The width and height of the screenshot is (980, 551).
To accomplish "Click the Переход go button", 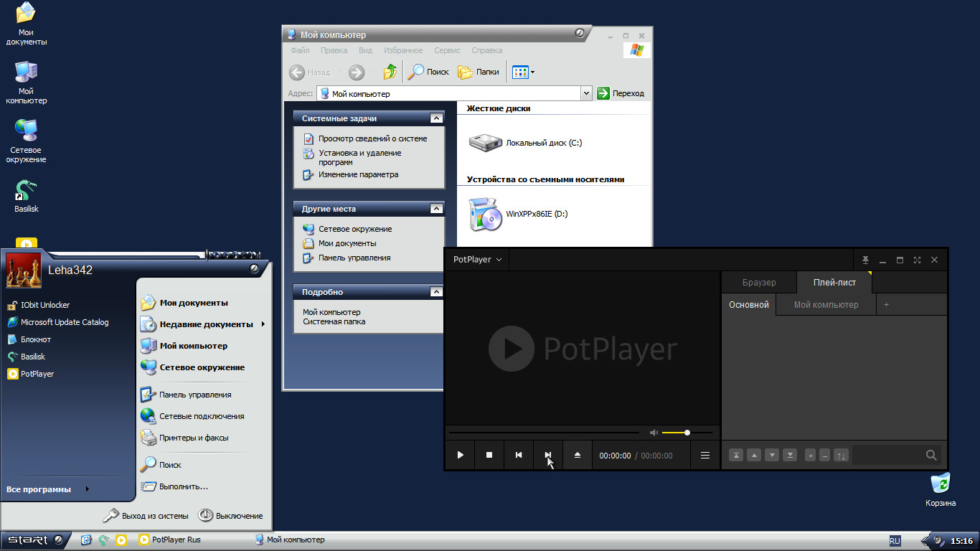I will point(621,93).
